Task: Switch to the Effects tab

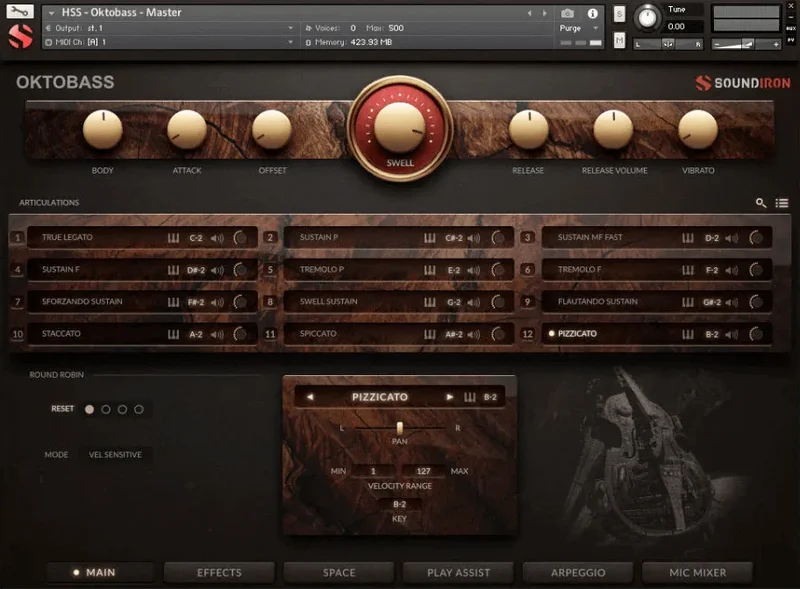Action: pyautogui.click(x=219, y=573)
